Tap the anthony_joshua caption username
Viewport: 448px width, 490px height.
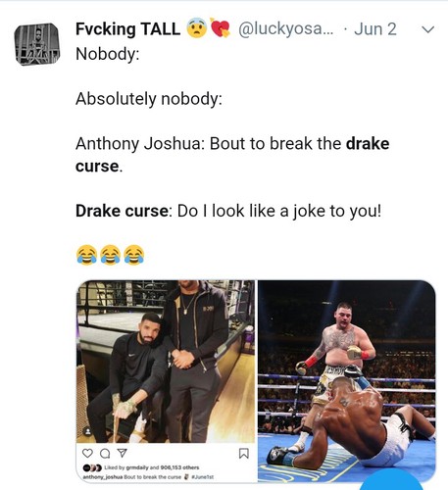(102, 477)
